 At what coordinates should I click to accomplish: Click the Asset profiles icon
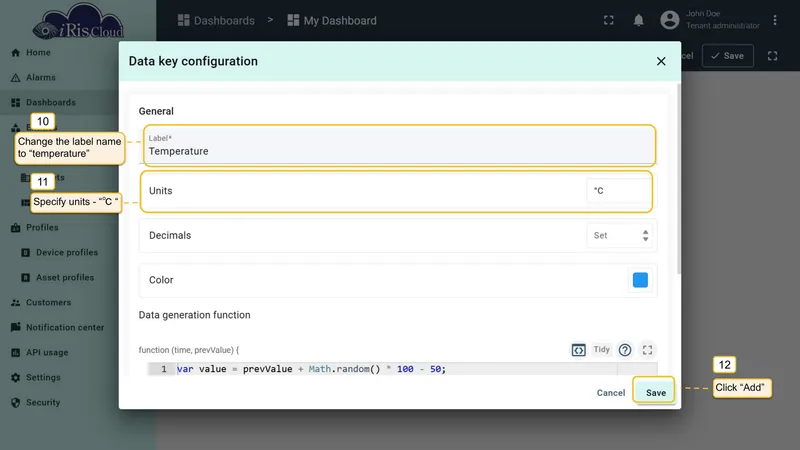tap(26, 278)
